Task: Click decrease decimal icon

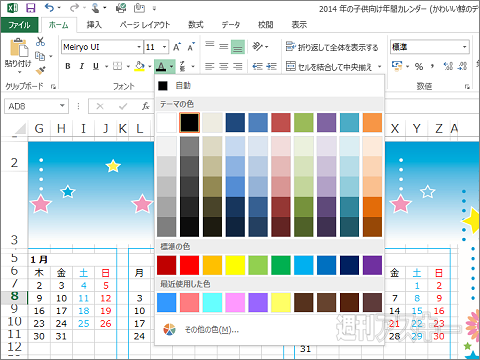Action: 463,66
